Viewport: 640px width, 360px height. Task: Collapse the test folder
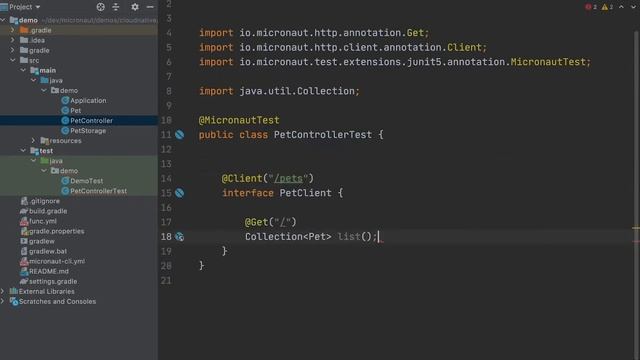click(x=23, y=151)
